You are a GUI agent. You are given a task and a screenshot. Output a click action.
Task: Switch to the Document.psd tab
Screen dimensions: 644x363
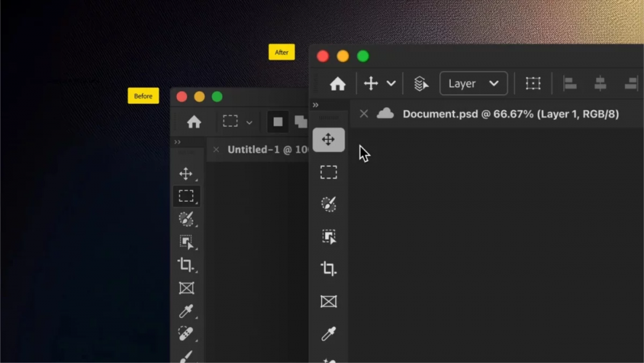[x=511, y=114]
